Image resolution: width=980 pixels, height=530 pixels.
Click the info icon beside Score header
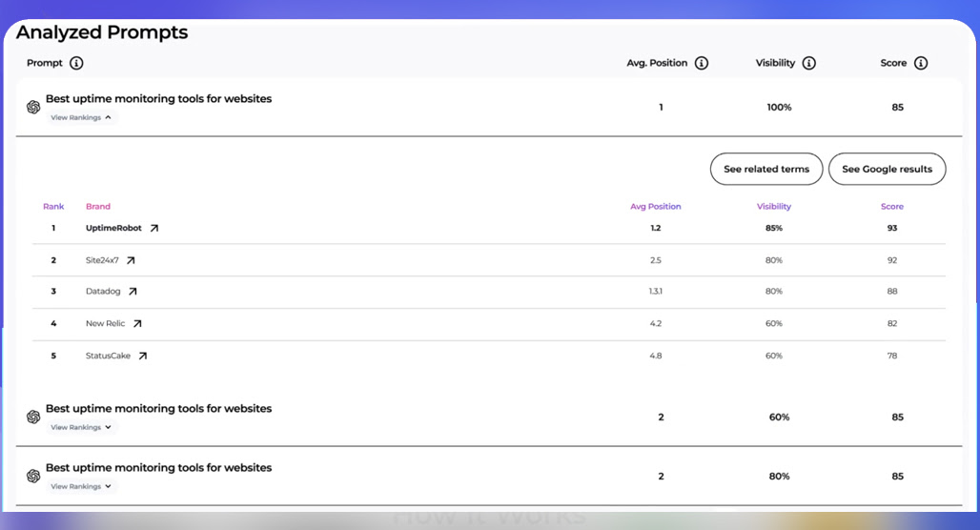921,63
